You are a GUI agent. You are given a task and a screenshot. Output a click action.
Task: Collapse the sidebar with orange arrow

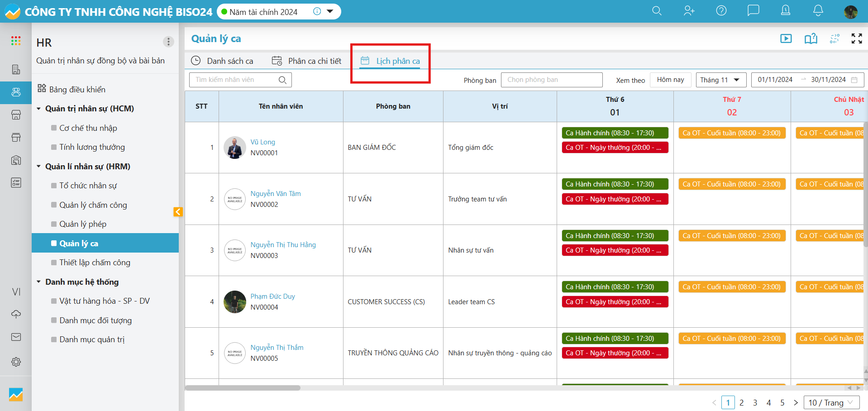[x=178, y=212]
